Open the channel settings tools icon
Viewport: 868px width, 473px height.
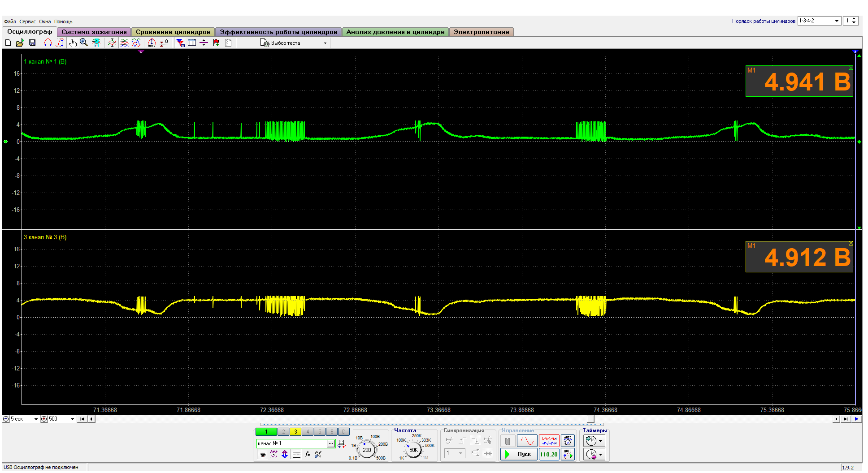point(318,454)
